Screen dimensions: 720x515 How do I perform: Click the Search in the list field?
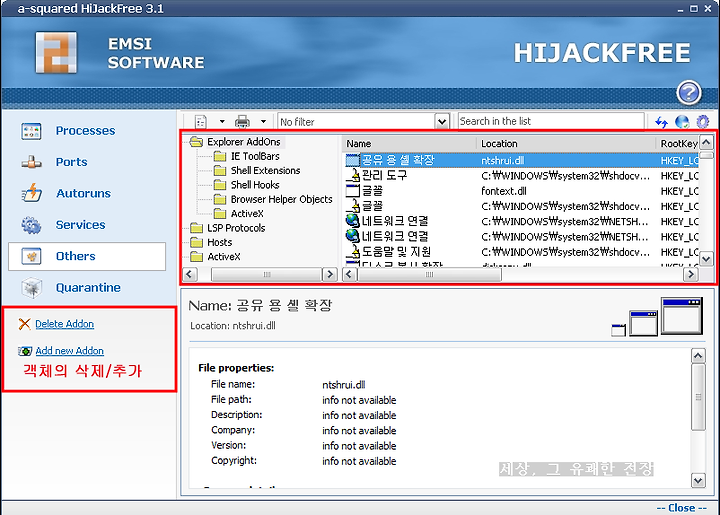point(551,121)
